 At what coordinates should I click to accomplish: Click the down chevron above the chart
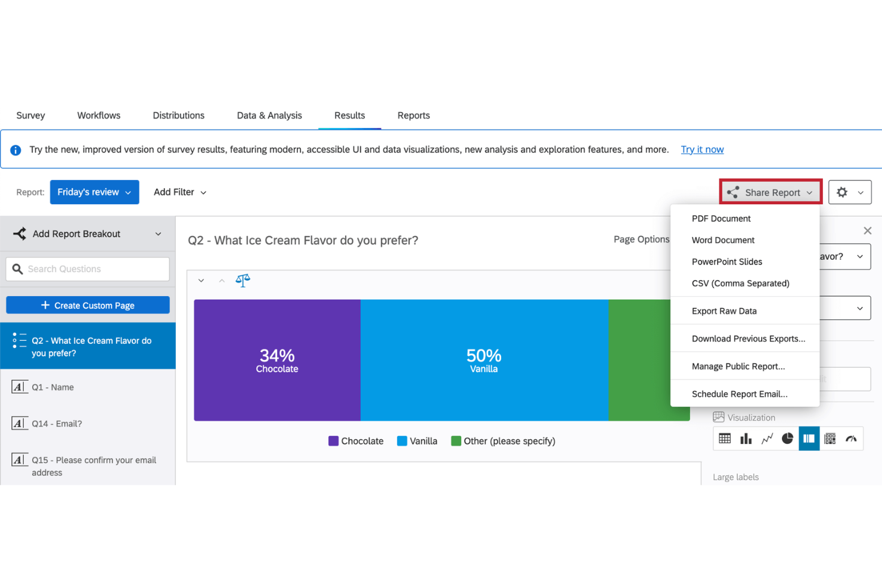tap(201, 281)
